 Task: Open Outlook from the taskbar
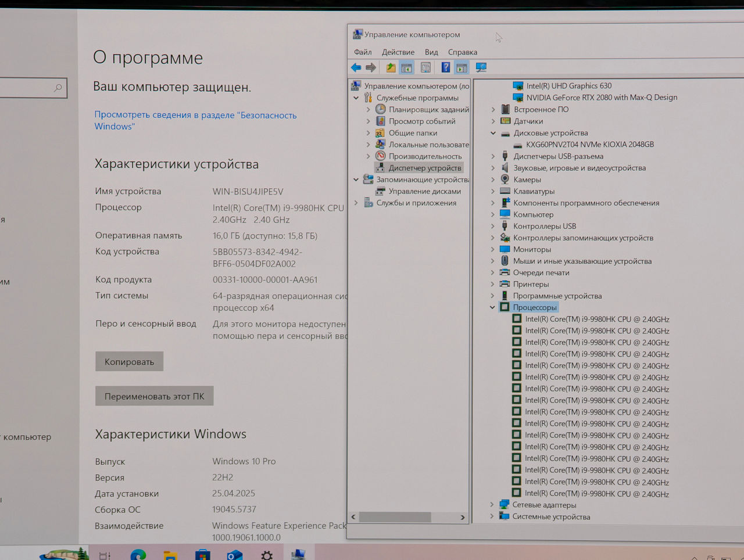[235, 555]
